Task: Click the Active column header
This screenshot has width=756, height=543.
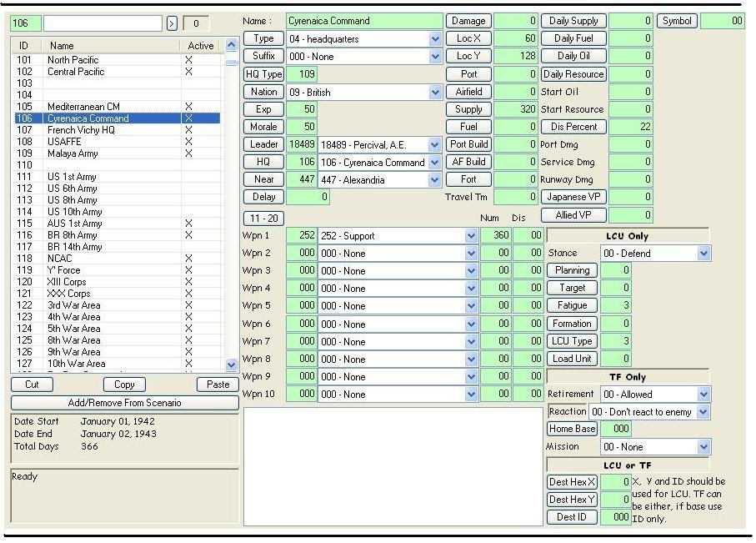Action: tap(201, 46)
